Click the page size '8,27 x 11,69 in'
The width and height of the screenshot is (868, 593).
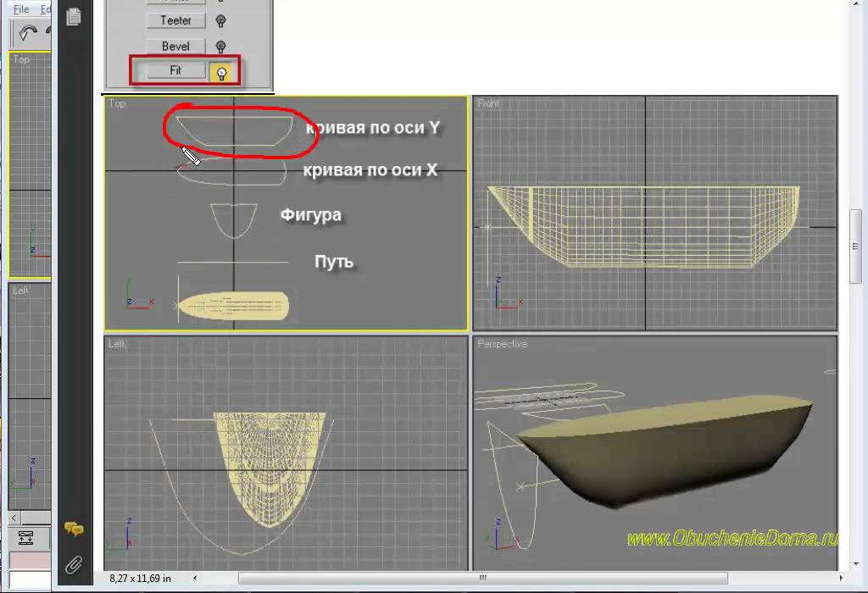pos(140,579)
